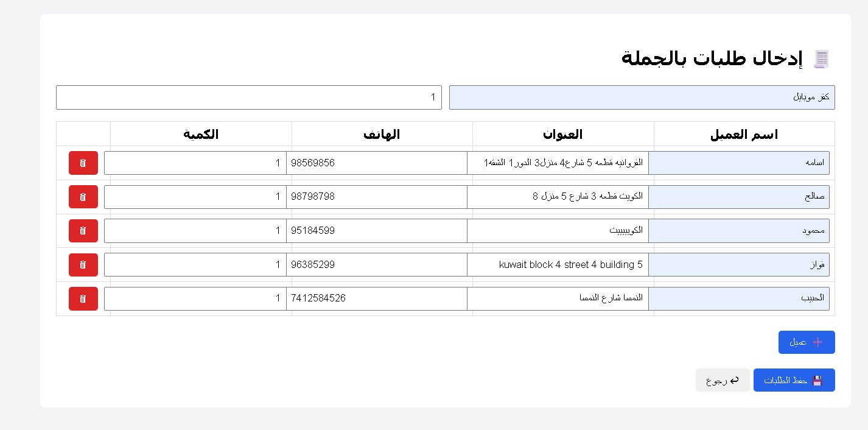The height and width of the screenshot is (430, 868).
Task: Select the customer name field showing محمود
Action: [739, 231]
